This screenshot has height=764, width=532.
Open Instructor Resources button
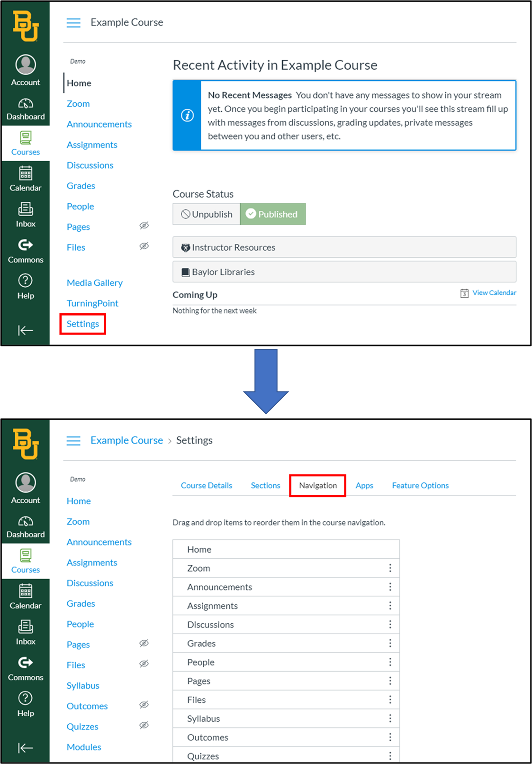coord(344,247)
